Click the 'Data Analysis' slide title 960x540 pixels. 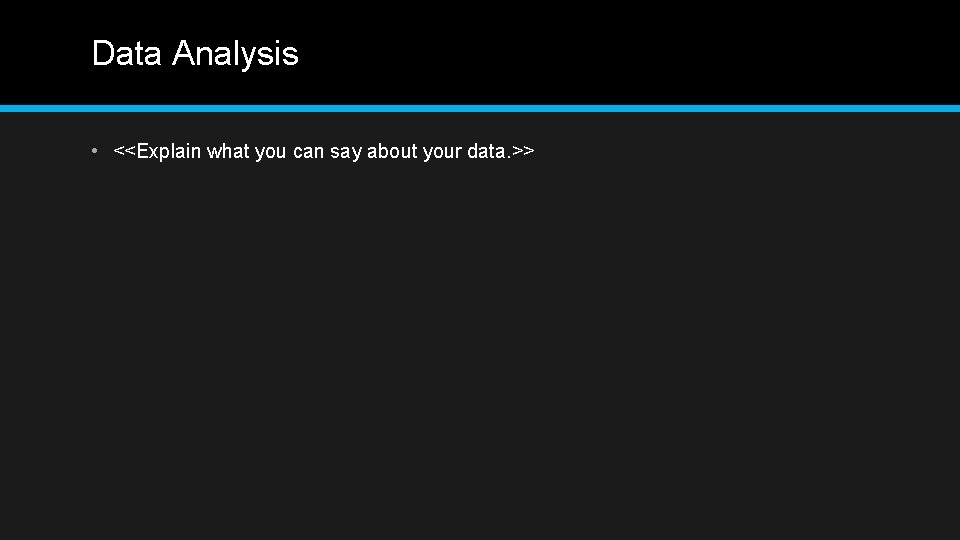[x=195, y=54]
